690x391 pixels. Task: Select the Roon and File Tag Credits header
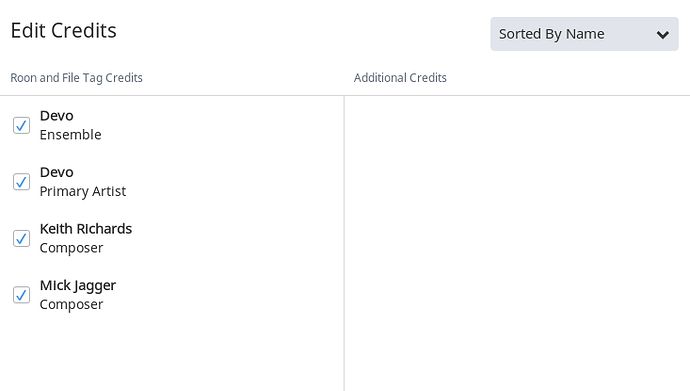[77, 78]
